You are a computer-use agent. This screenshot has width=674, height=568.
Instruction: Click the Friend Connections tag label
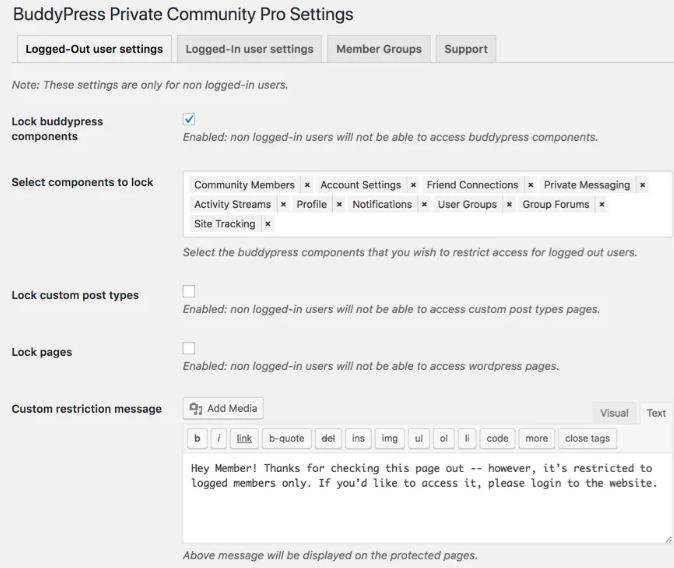(472, 185)
